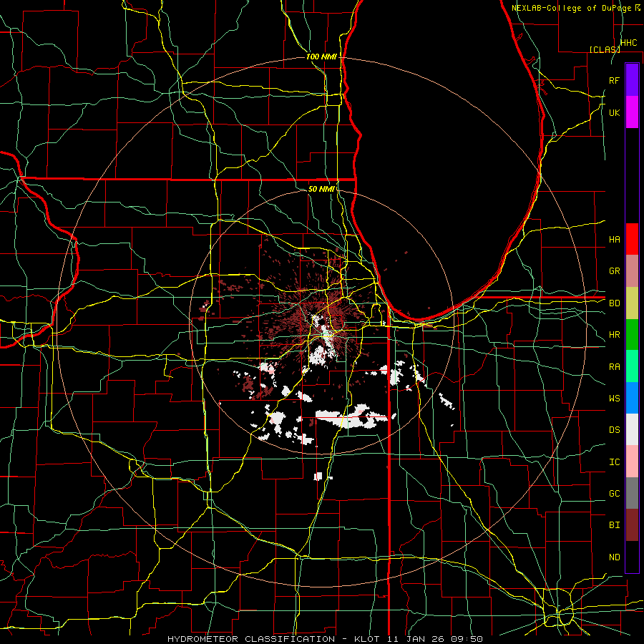Click the HA legend label
The height and width of the screenshot is (644, 644).
(x=614, y=239)
